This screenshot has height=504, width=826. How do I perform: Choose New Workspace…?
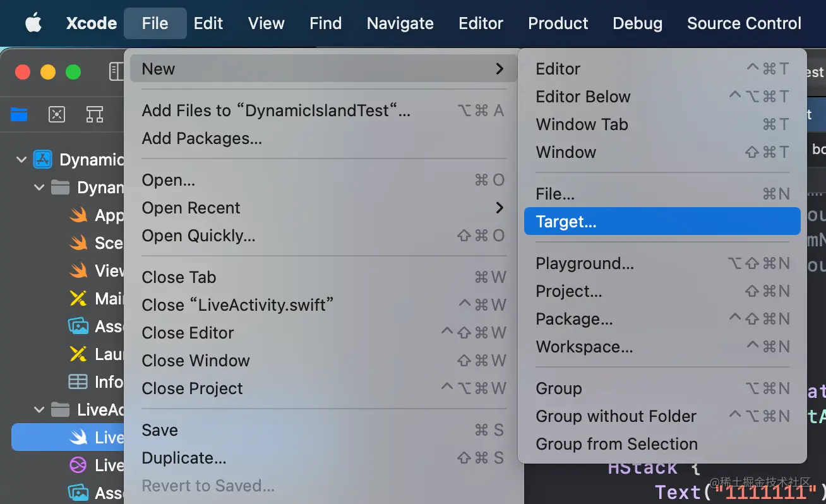[x=662, y=347]
